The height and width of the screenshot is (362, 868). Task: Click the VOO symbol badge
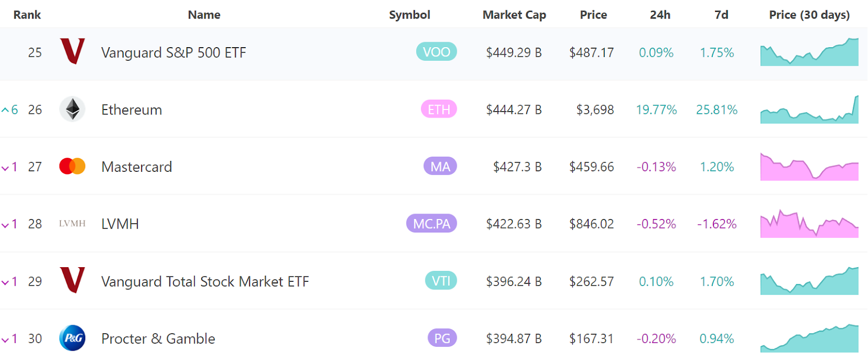coord(437,52)
